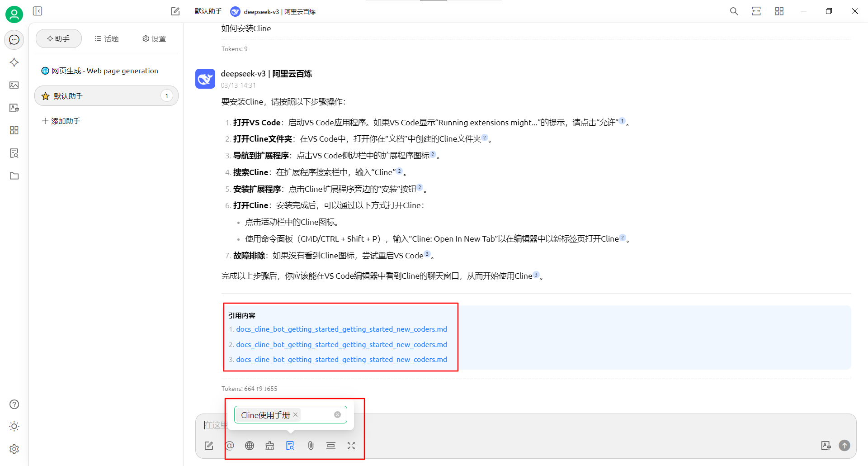Click the deepseek model avatar in message
The image size is (868, 466).
205,79
